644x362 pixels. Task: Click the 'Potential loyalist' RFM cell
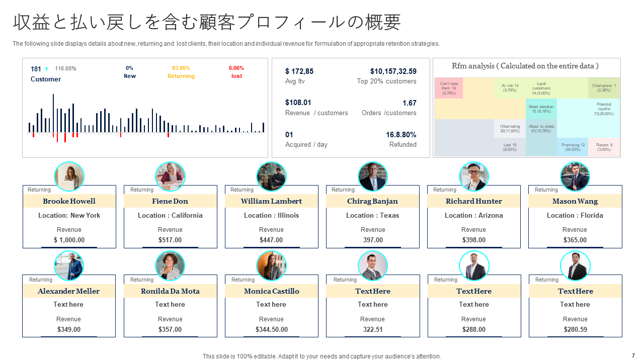click(x=604, y=109)
